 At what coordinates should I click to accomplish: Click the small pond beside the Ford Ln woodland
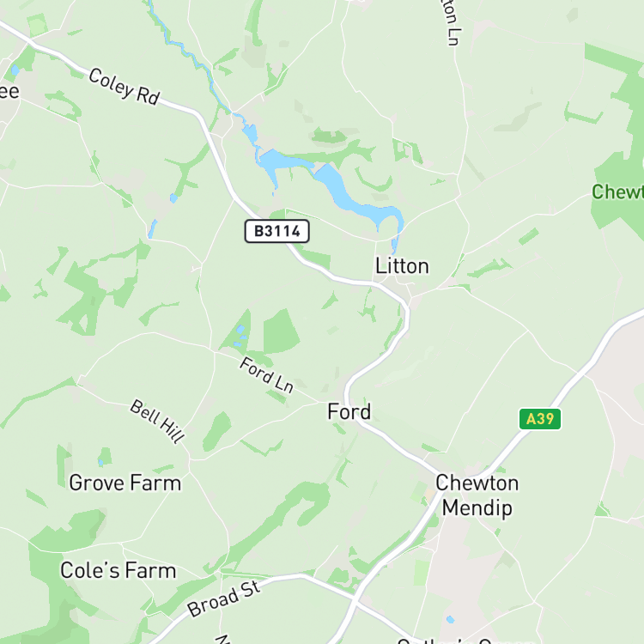point(240,329)
